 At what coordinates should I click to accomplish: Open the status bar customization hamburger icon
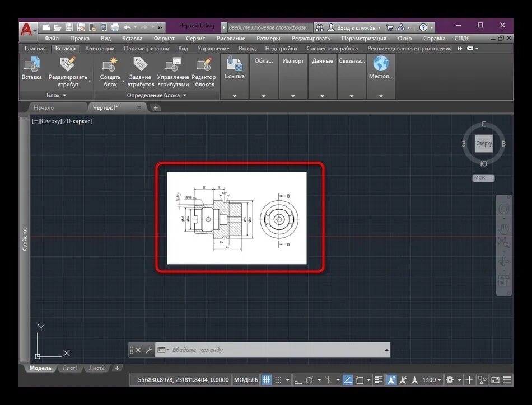coord(507,380)
